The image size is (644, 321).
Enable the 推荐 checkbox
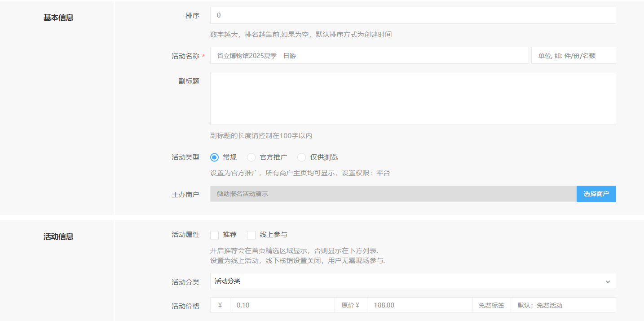click(x=215, y=235)
